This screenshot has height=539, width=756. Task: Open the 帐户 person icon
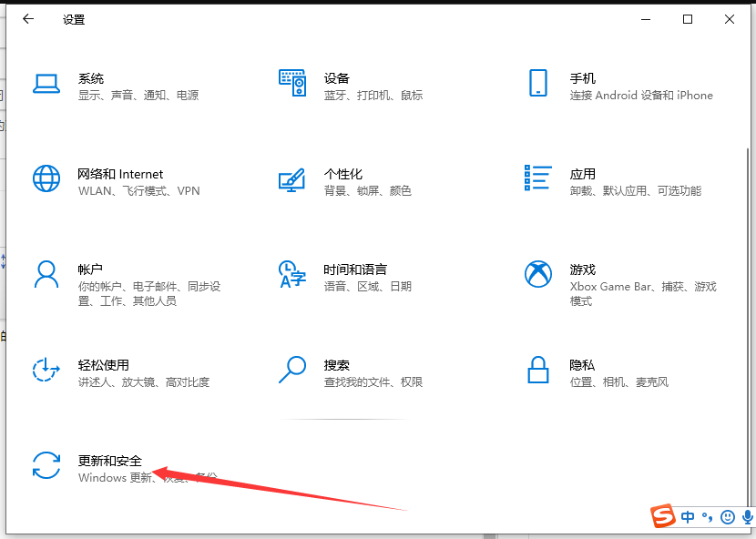tap(46, 274)
